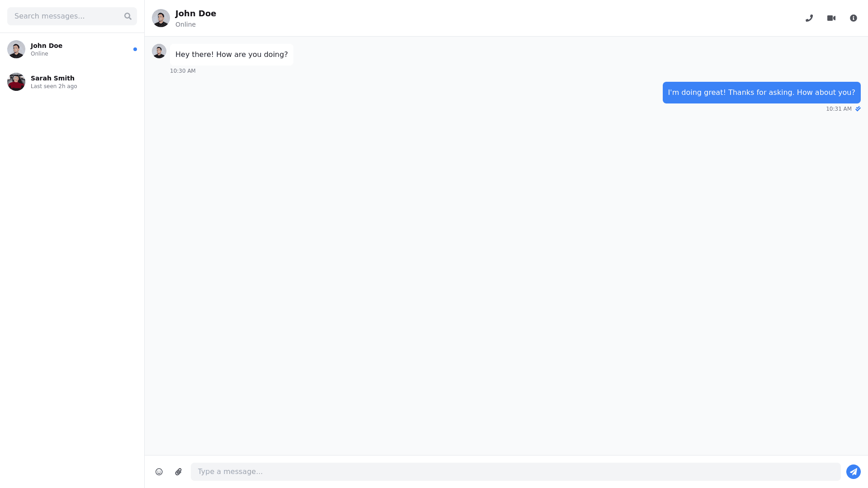The width and height of the screenshot is (868, 488).
Task: Open the emoji picker
Action: pos(159,472)
